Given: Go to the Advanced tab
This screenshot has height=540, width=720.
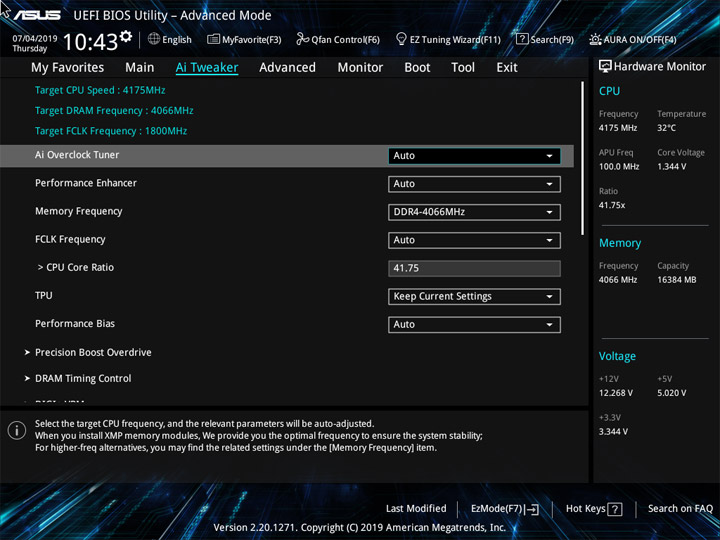Looking at the screenshot, I should pyautogui.click(x=287, y=68).
